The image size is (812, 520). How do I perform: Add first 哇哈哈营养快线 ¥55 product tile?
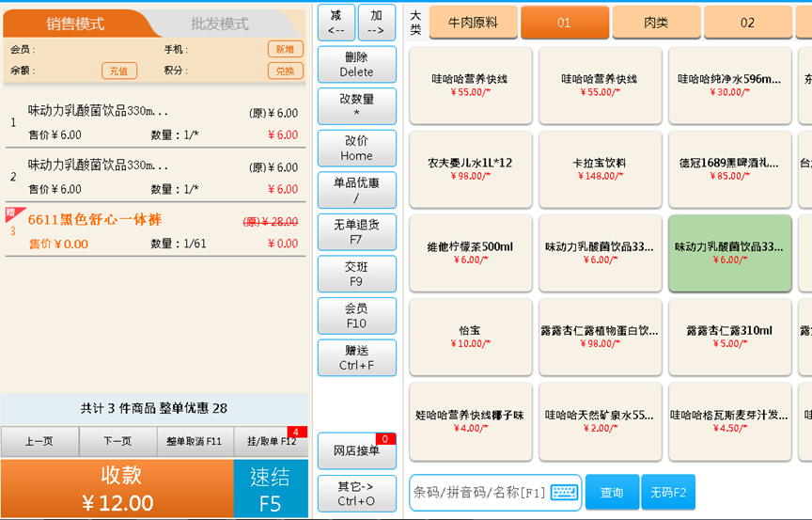point(471,86)
